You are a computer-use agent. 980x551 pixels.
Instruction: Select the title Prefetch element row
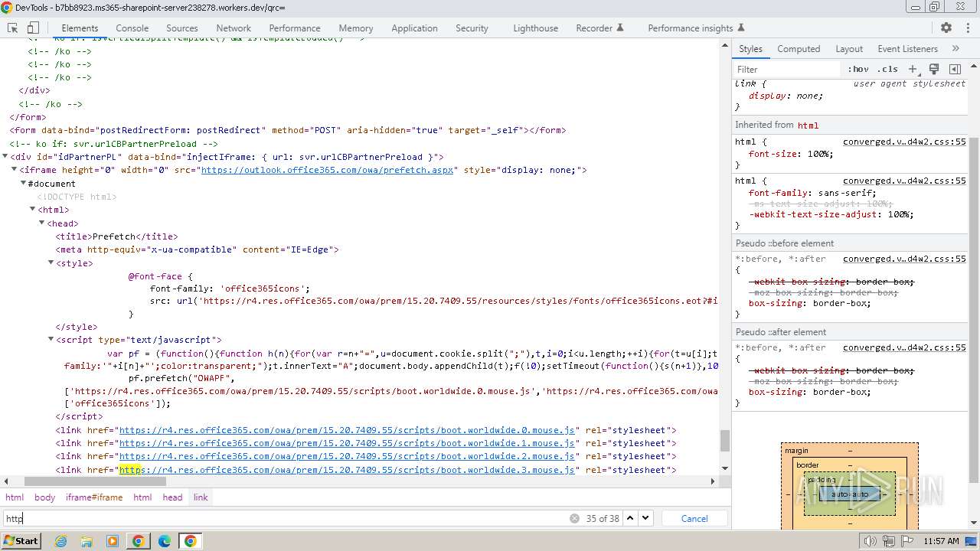(x=116, y=236)
